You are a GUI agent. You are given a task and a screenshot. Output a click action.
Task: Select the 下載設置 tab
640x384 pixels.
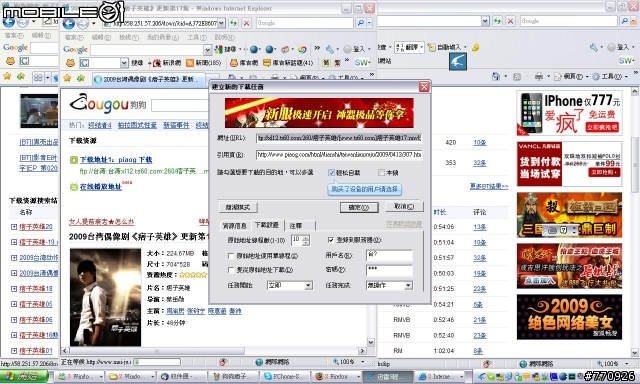click(x=267, y=225)
